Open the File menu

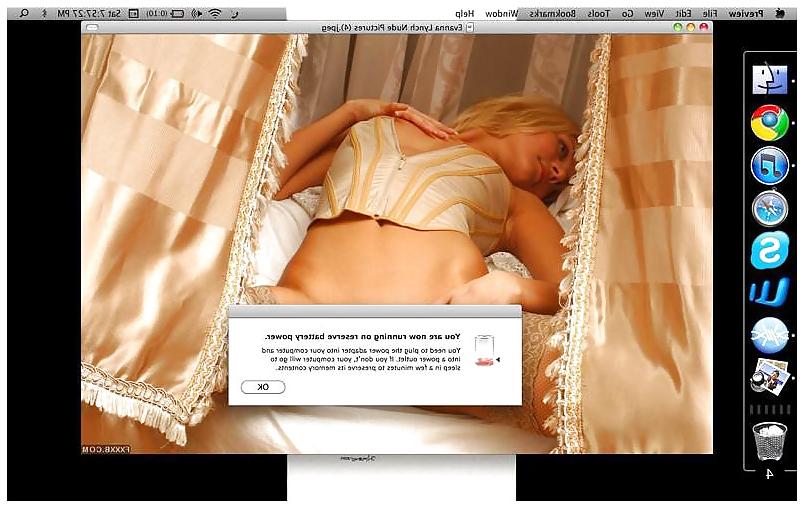709,14
